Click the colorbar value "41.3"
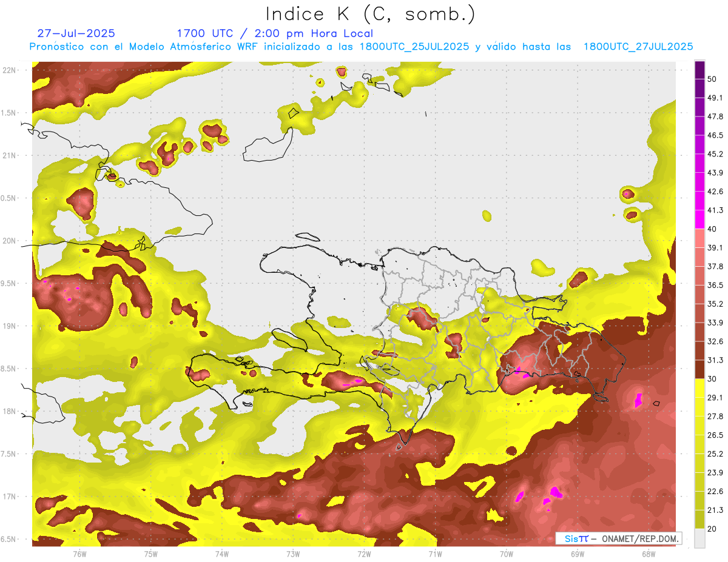The image size is (728, 562). click(x=715, y=210)
